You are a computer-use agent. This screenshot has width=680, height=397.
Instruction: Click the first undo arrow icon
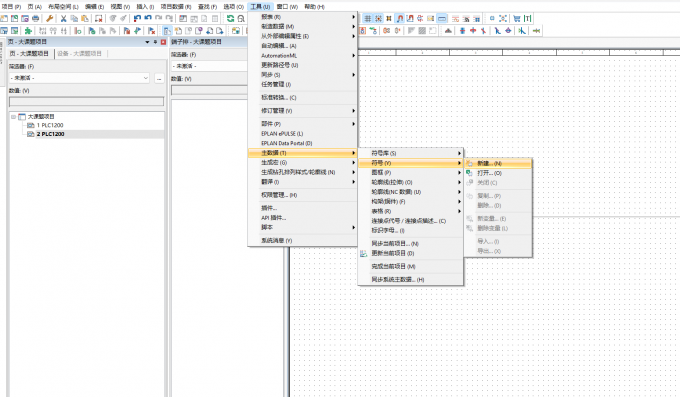point(137,18)
